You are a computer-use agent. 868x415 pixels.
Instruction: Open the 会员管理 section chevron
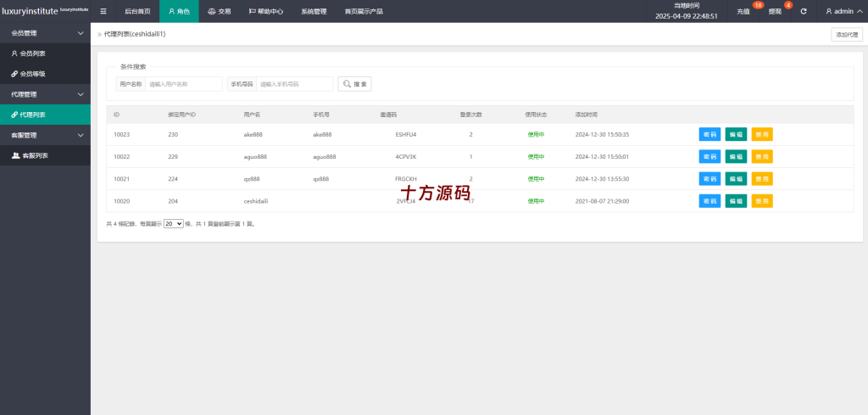click(x=81, y=33)
